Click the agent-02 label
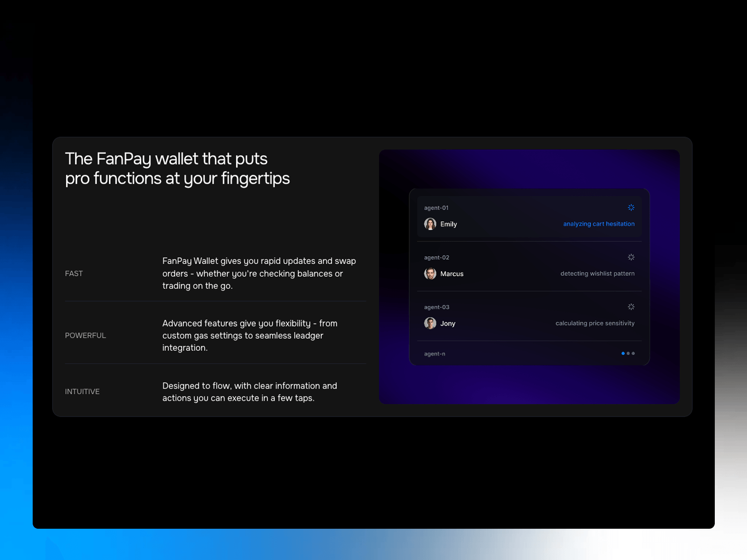 click(437, 258)
